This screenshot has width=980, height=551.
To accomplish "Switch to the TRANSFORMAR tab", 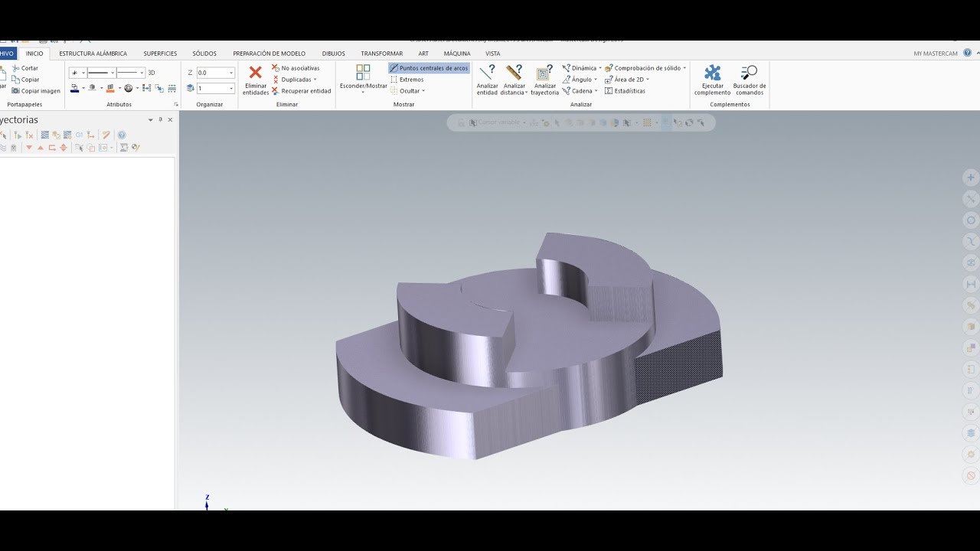I will (x=381, y=54).
